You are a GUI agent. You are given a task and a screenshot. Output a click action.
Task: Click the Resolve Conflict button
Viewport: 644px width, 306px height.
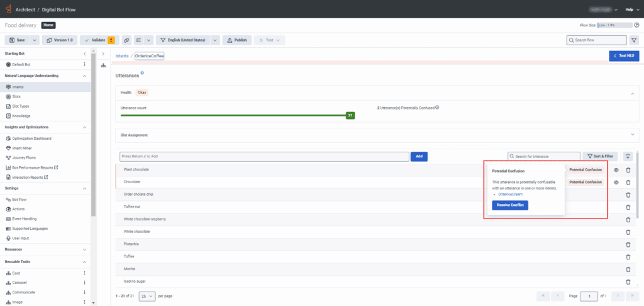coord(510,205)
